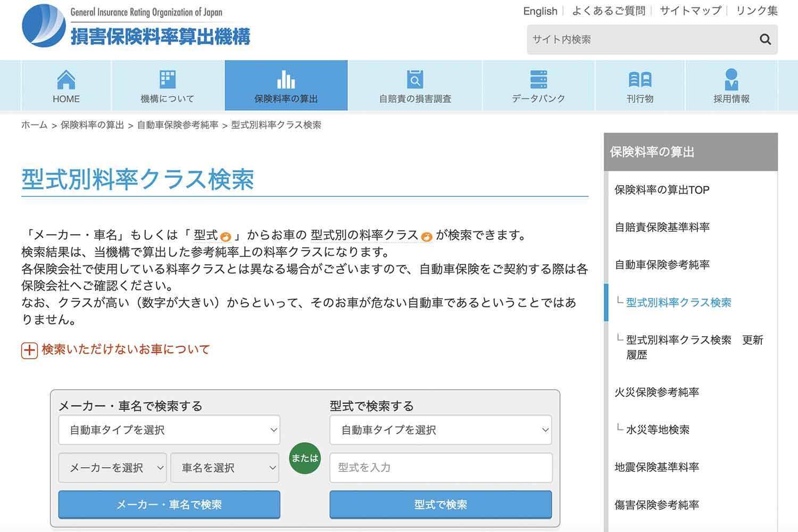The width and height of the screenshot is (798, 532).
Task: Click the 型式別料率クラス検索 page heading
Action: [138, 179]
